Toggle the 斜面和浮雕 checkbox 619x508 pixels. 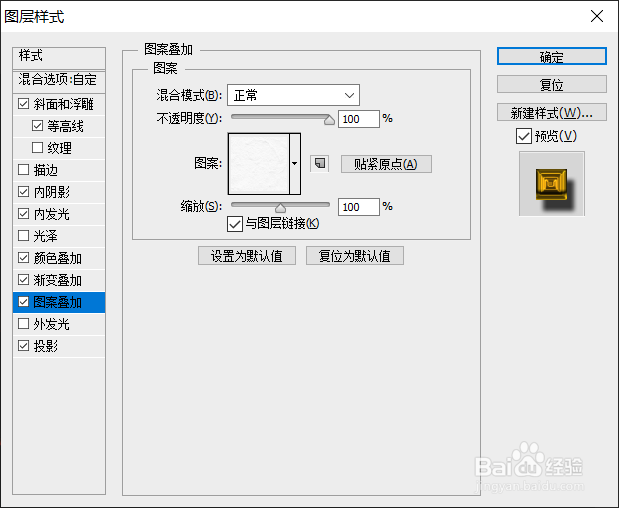pos(24,104)
